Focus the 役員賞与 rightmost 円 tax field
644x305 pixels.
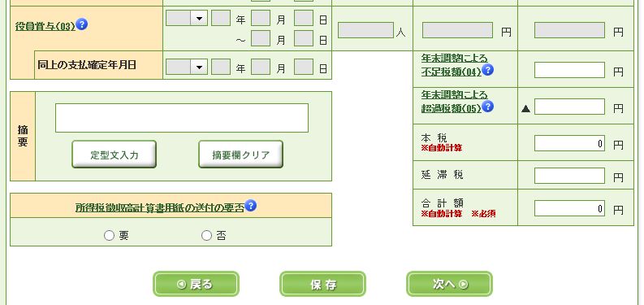569,30
